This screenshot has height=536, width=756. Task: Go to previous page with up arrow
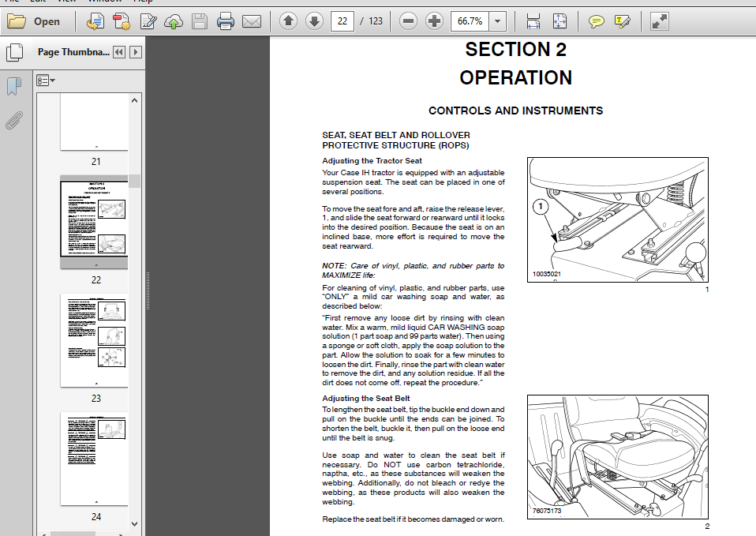(x=288, y=21)
